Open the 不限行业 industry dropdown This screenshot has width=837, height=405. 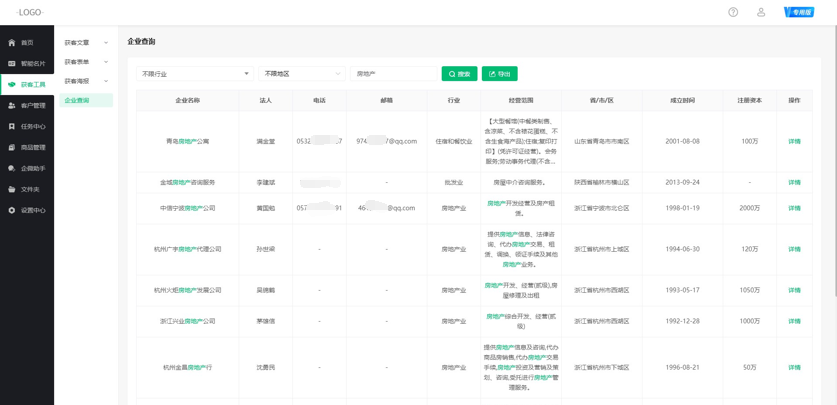coord(195,74)
